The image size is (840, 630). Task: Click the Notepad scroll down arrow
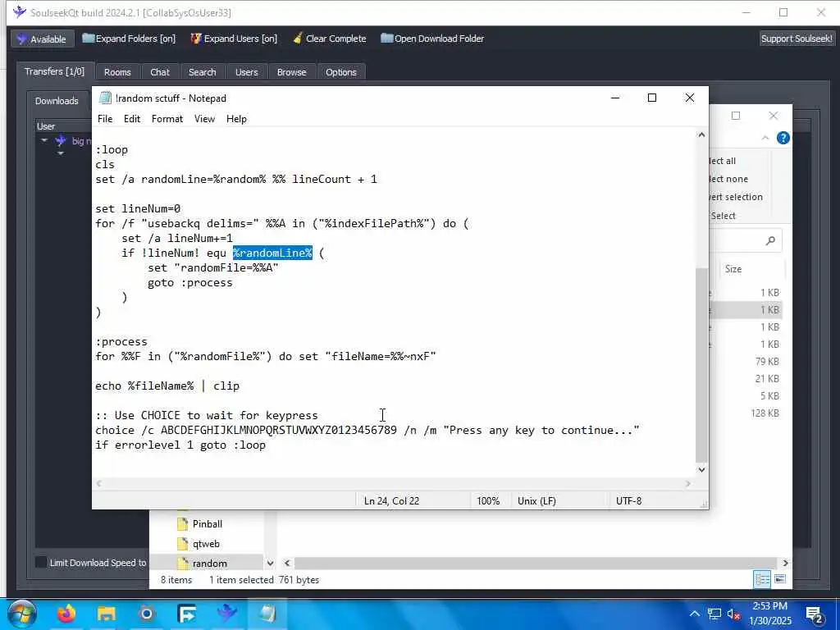701,469
